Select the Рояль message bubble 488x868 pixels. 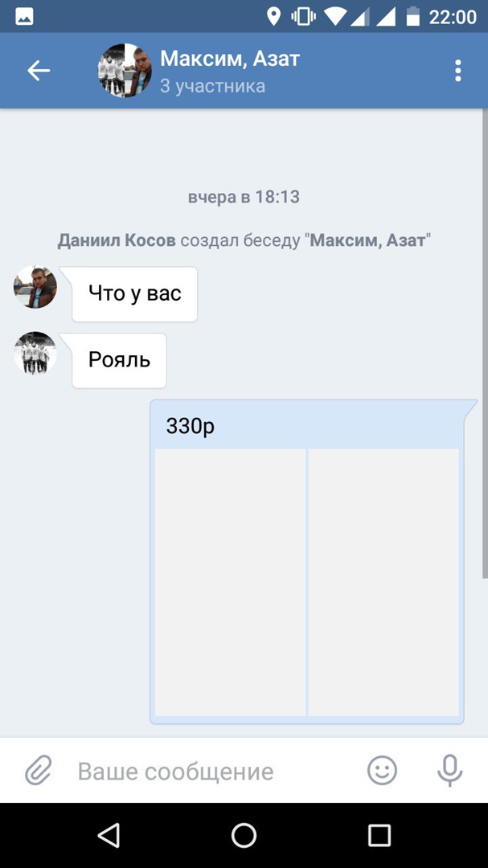pyautogui.click(x=119, y=360)
